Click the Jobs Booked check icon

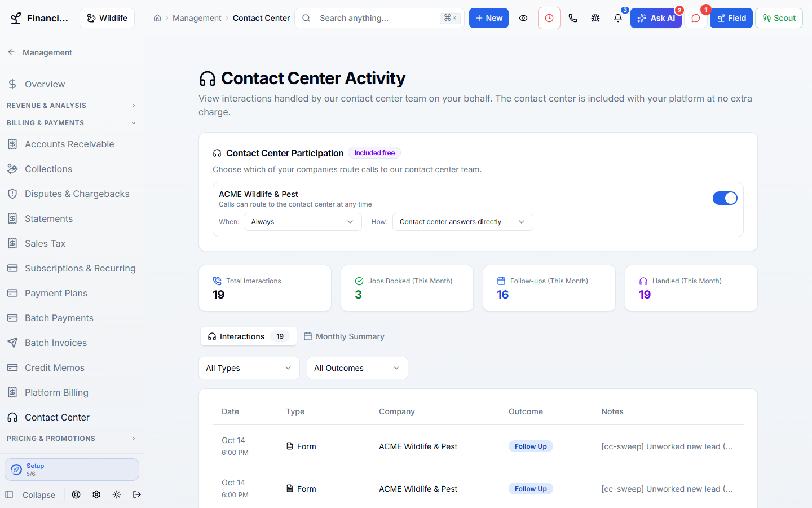tap(359, 281)
